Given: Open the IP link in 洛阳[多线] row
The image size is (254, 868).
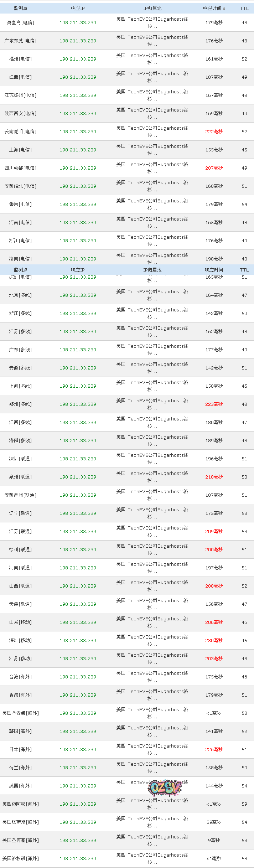Looking at the screenshot, I should pyautogui.click(x=78, y=440).
